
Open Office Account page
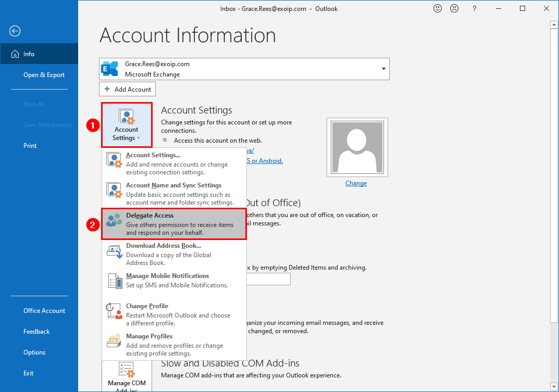click(39, 310)
